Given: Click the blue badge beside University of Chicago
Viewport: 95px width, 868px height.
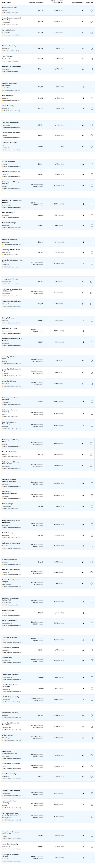Looking at the screenshot, I should click(x=19, y=171).
